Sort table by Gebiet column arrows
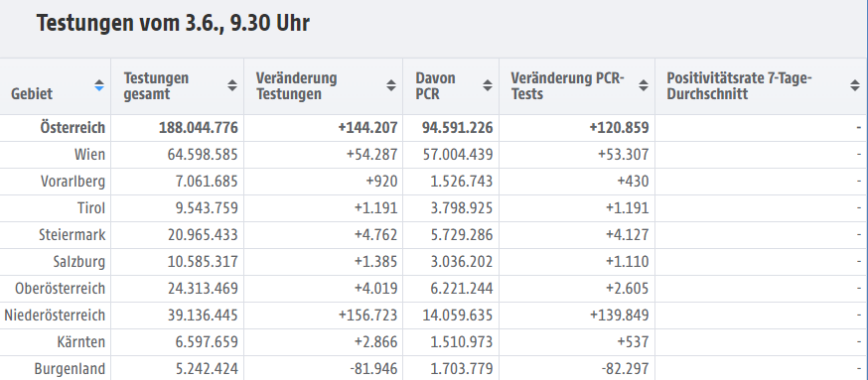This screenshot has height=380, width=868. (x=99, y=85)
